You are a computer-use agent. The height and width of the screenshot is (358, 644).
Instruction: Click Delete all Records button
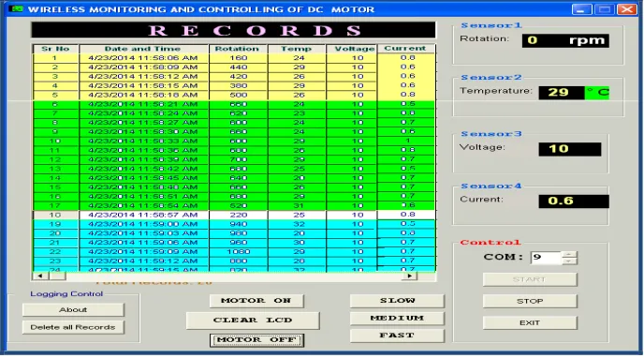(x=73, y=327)
